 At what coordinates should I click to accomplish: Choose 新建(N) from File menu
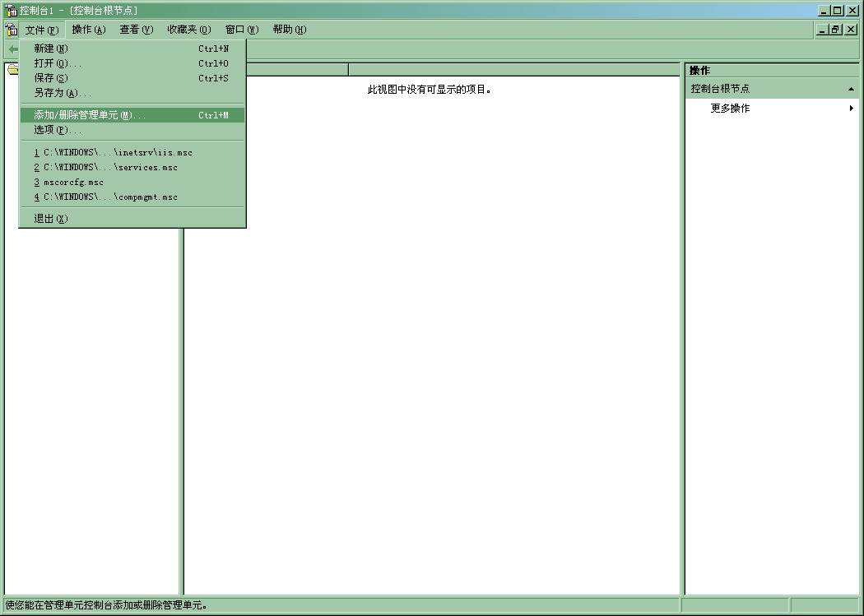(132, 49)
